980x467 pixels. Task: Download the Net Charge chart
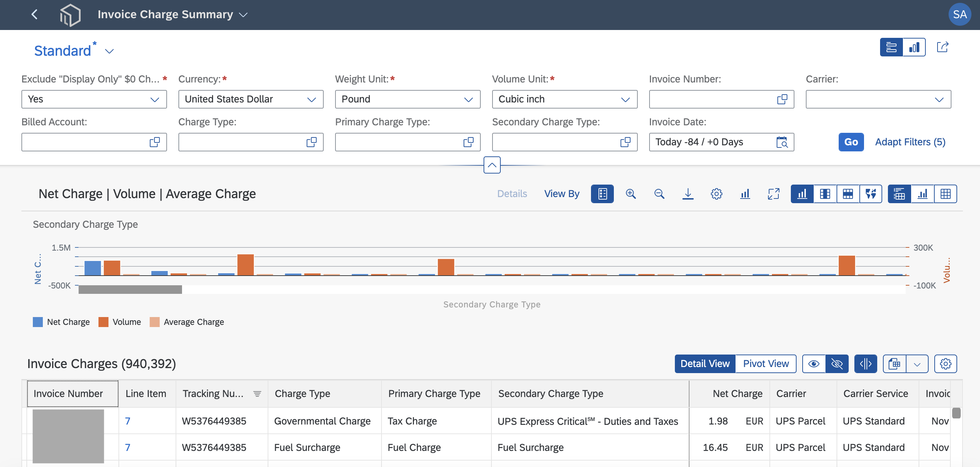(688, 194)
